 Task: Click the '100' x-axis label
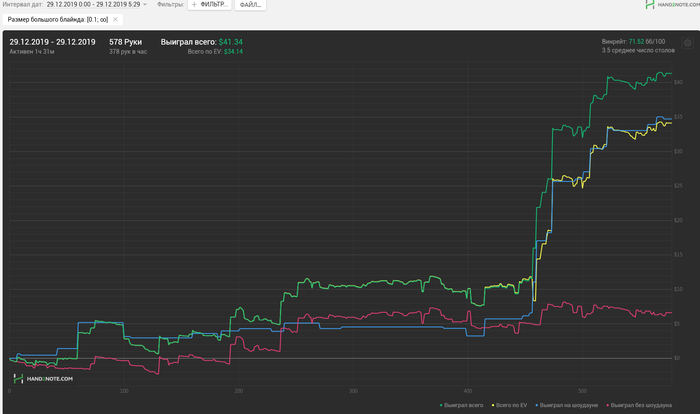pos(124,391)
